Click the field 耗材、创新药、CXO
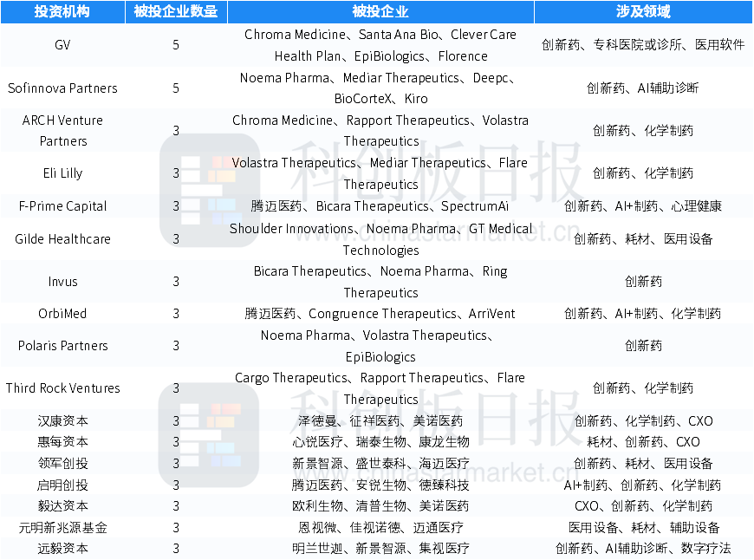 (643, 441)
